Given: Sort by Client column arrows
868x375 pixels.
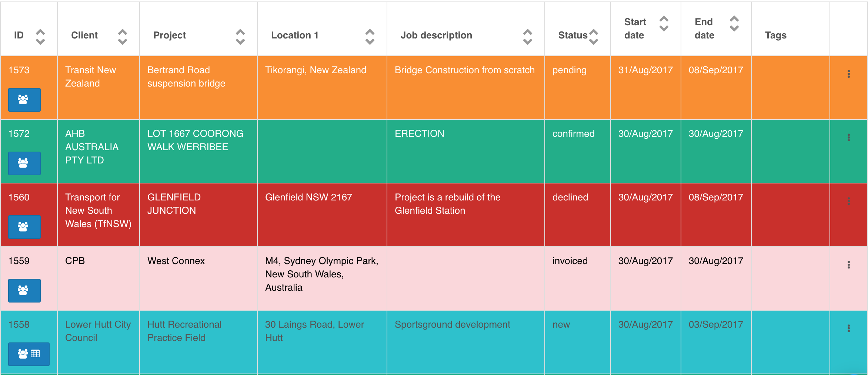Looking at the screenshot, I should pos(122,37).
